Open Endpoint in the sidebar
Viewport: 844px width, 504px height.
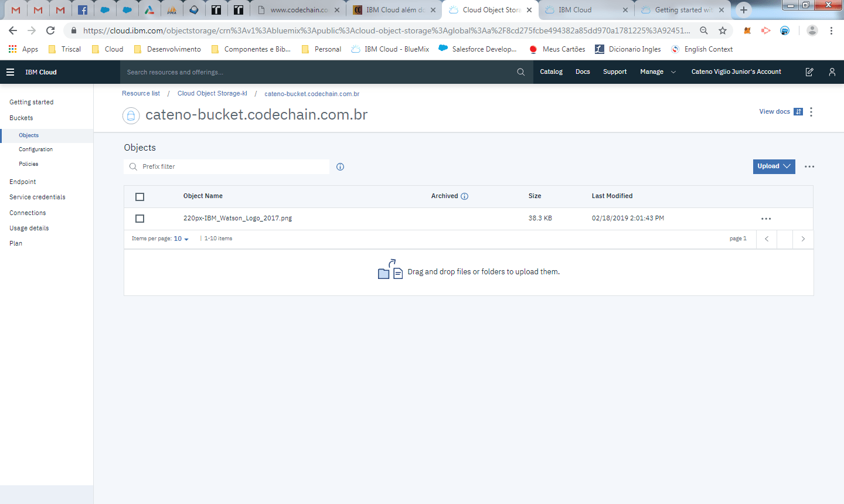(23, 182)
